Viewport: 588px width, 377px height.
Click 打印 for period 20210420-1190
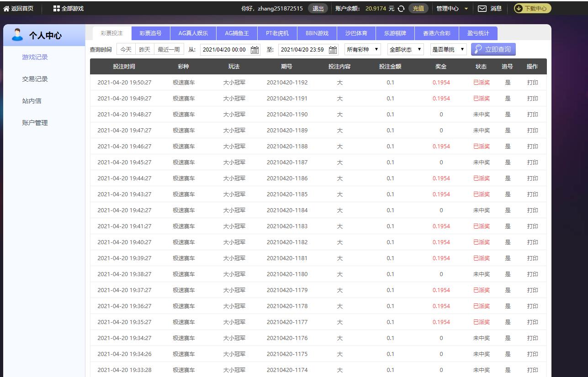532,115
